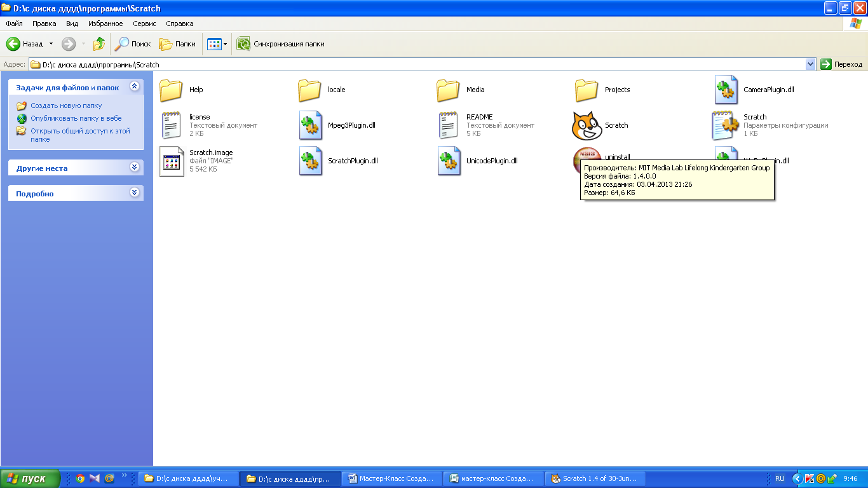Switch to мастер-класс Созда... second taskbar button
The width and height of the screenshot is (868, 488).
(494, 478)
